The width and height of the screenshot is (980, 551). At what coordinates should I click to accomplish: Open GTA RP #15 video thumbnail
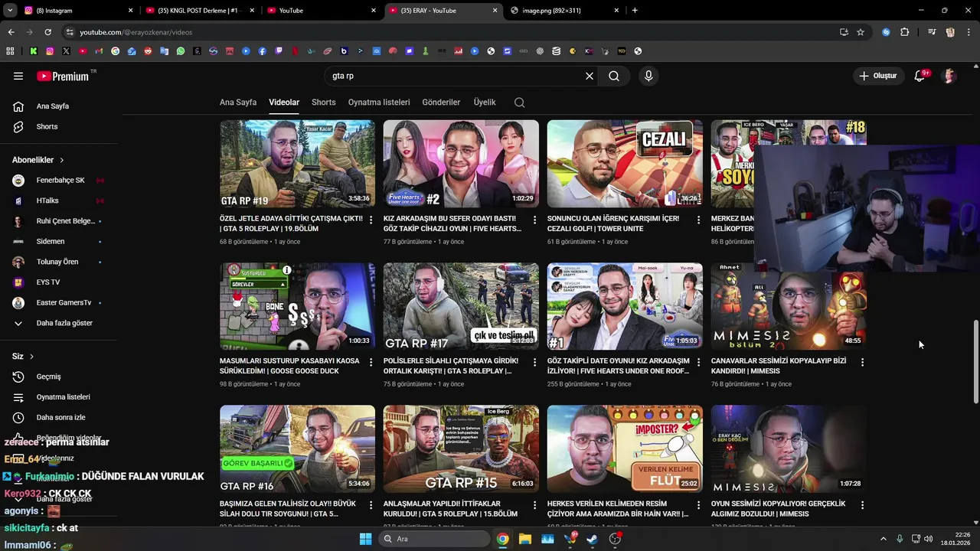pos(461,449)
